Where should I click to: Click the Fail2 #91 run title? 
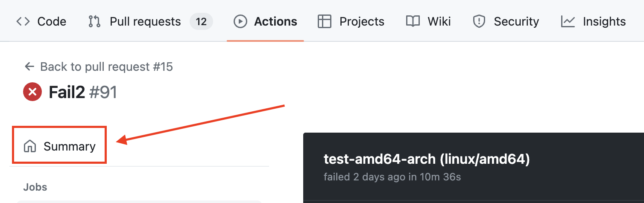83,92
